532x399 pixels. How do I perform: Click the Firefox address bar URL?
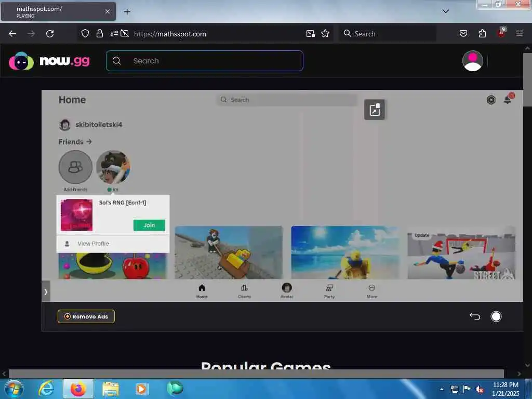click(170, 34)
